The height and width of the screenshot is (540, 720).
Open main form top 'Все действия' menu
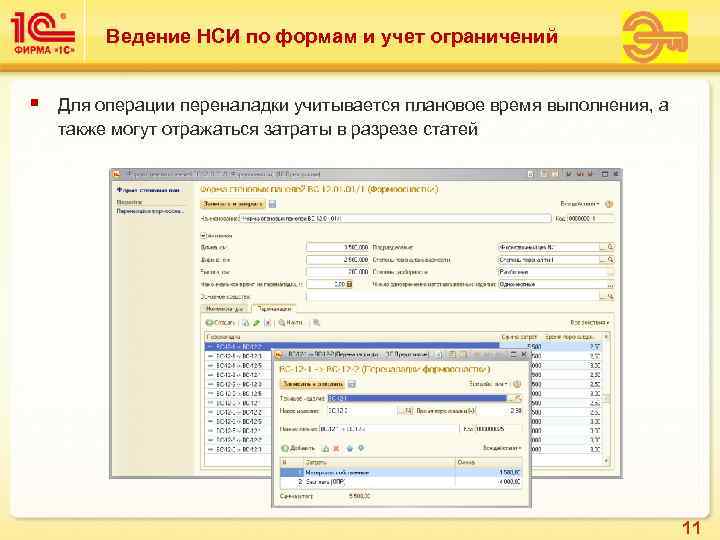[579, 204]
